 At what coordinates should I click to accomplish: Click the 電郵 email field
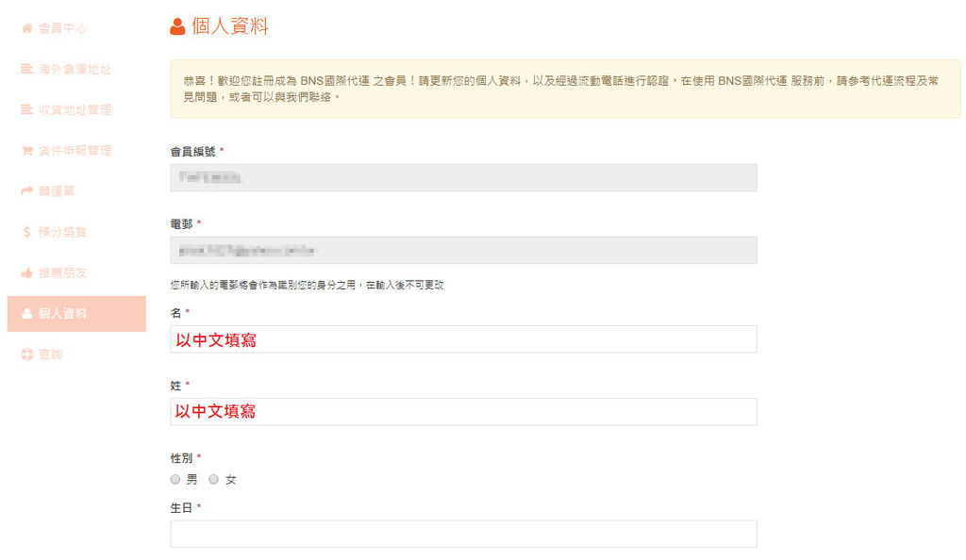[x=463, y=250]
